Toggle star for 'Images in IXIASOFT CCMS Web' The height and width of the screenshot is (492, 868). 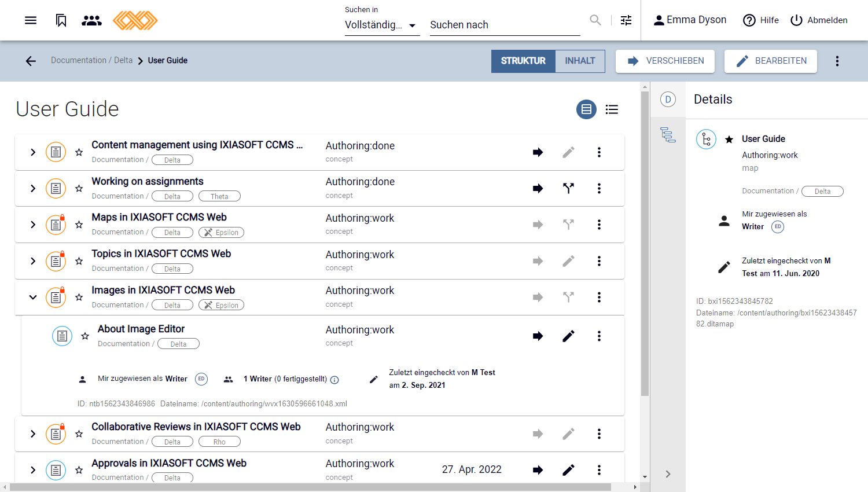(79, 298)
